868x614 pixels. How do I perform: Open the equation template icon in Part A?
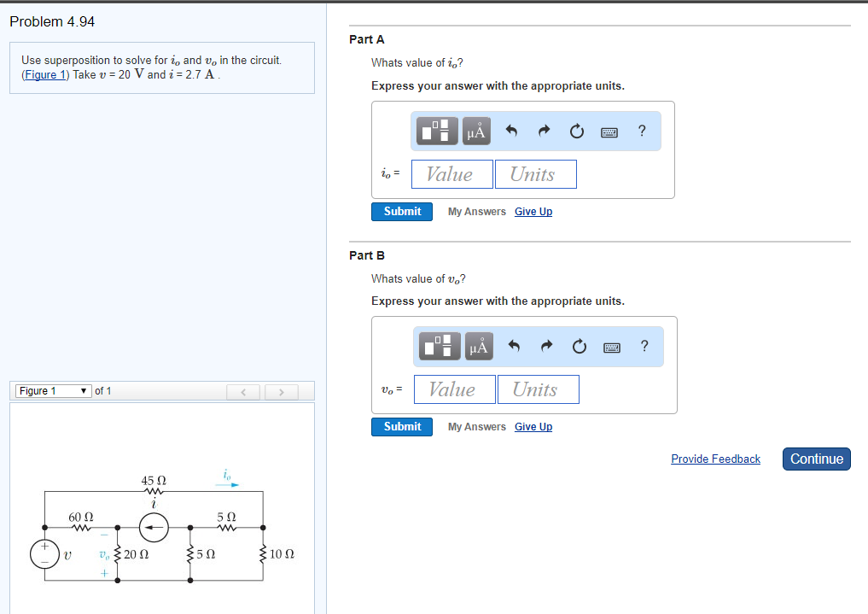tap(436, 131)
